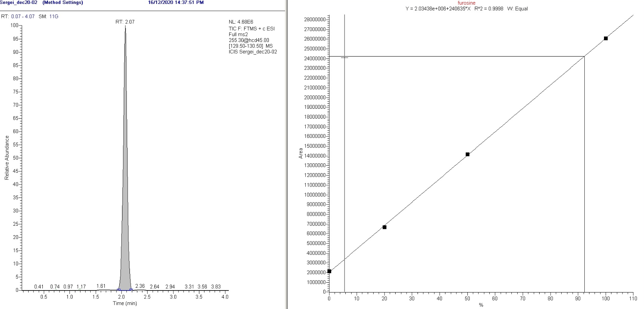Pick the 50% calibration standard point

coord(467,154)
